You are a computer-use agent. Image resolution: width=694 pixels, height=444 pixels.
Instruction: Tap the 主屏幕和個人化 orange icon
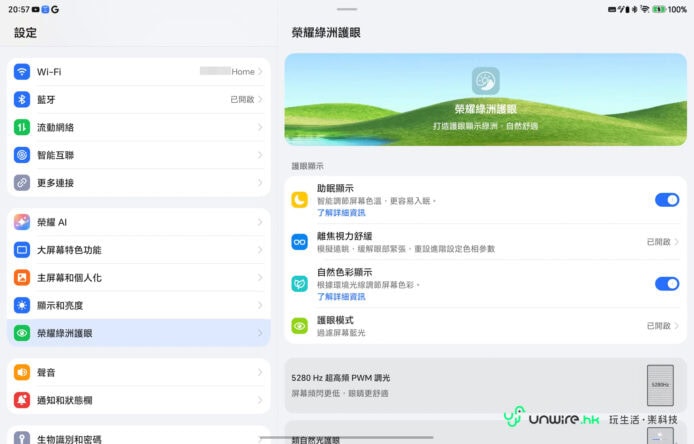pos(22,278)
